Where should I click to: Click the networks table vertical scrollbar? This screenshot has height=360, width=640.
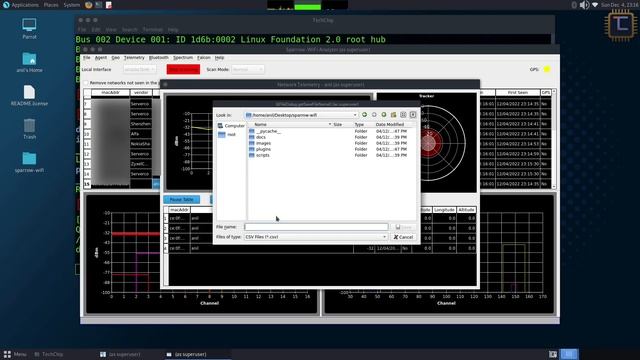coord(554,139)
